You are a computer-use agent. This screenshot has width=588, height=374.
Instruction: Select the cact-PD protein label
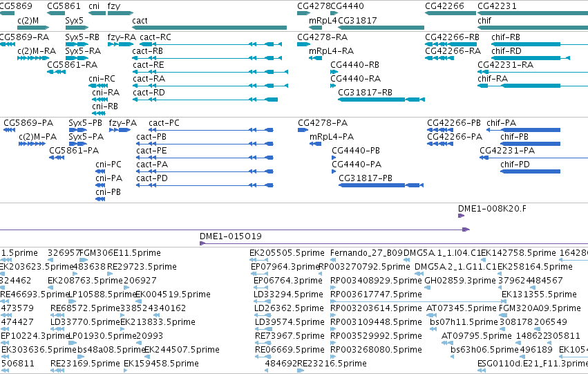152,178
